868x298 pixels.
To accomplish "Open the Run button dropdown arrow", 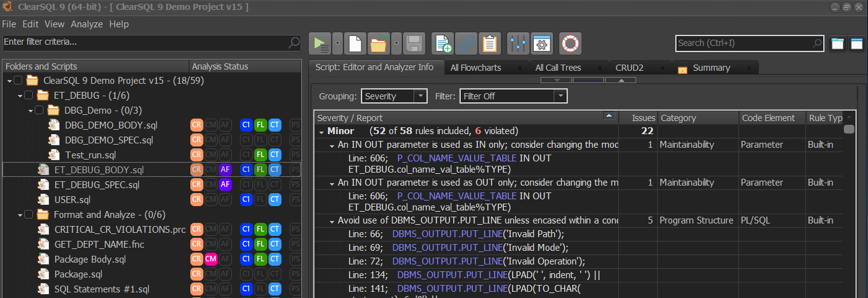I will click(337, 43).
